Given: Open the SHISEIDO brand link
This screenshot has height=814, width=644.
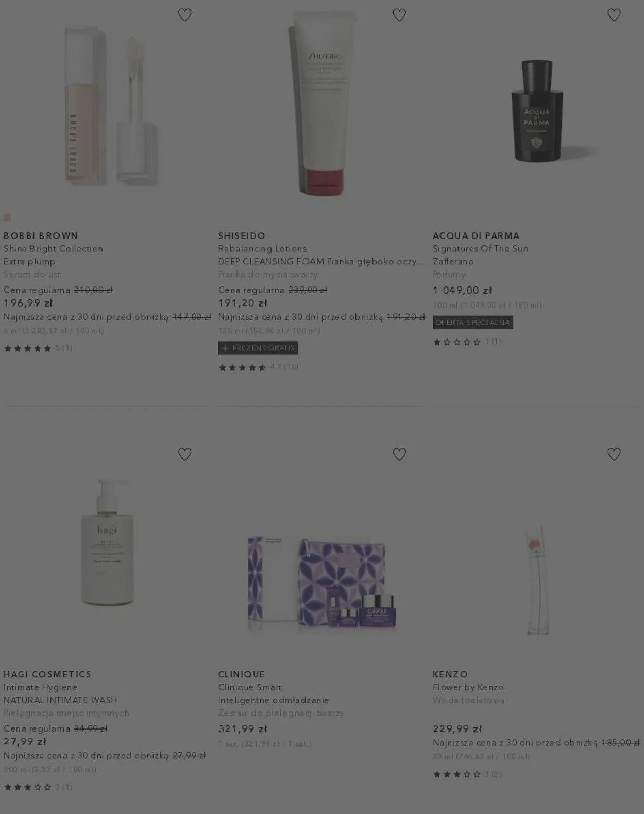Looking at the screenshot, I should coord(242,235).
